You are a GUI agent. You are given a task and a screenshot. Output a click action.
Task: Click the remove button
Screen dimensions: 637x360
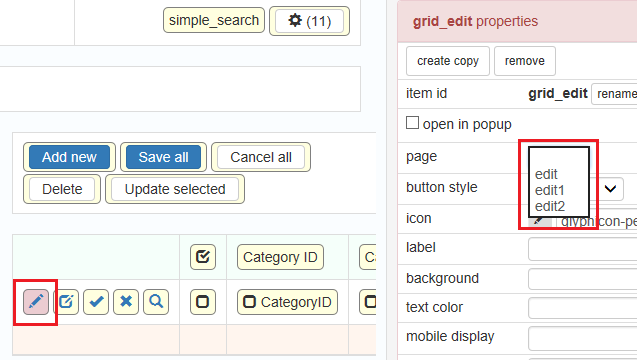(525, 61)
